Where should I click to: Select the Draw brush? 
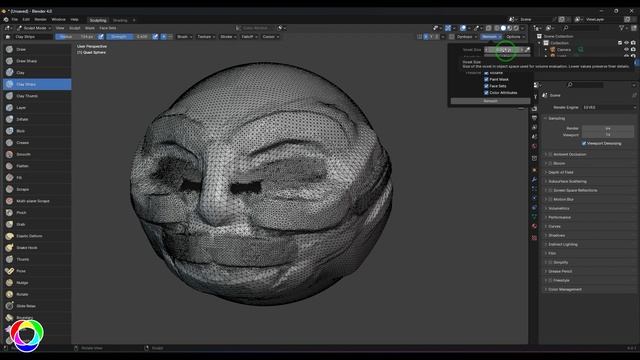(x=37, y=49)
